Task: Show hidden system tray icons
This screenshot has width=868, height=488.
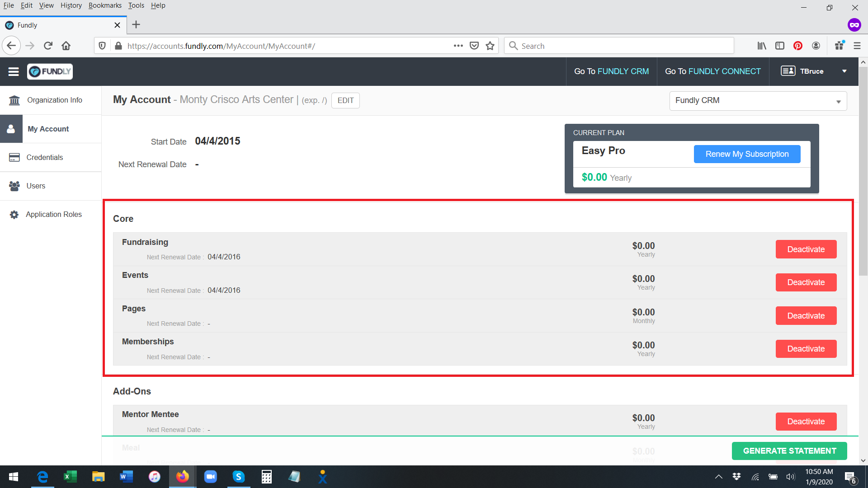Action: [x=718, y=477]
